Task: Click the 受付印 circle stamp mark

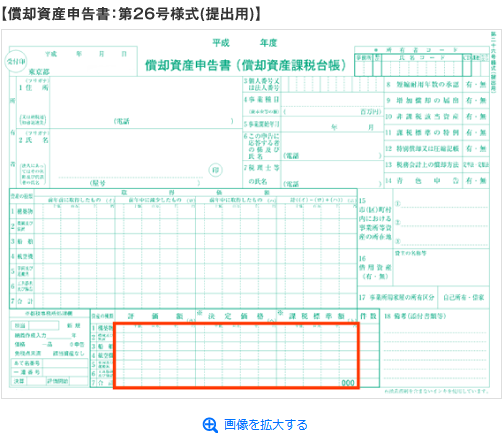Action: [16, 61]
